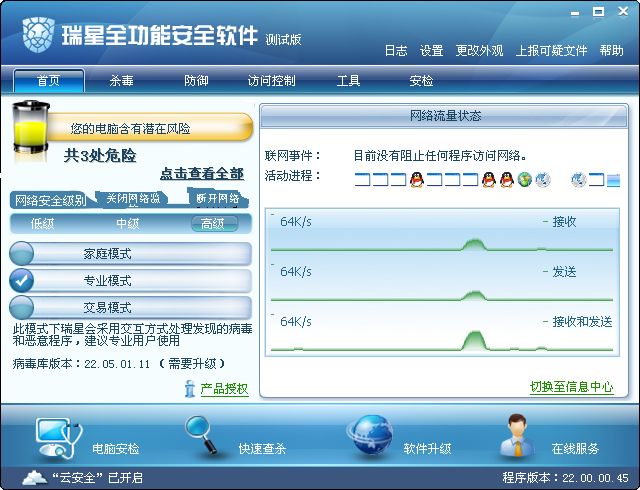The image size is (640, 490).
Task: Select the solid blue window icon ending 活动进程
Action: point(613,180)
